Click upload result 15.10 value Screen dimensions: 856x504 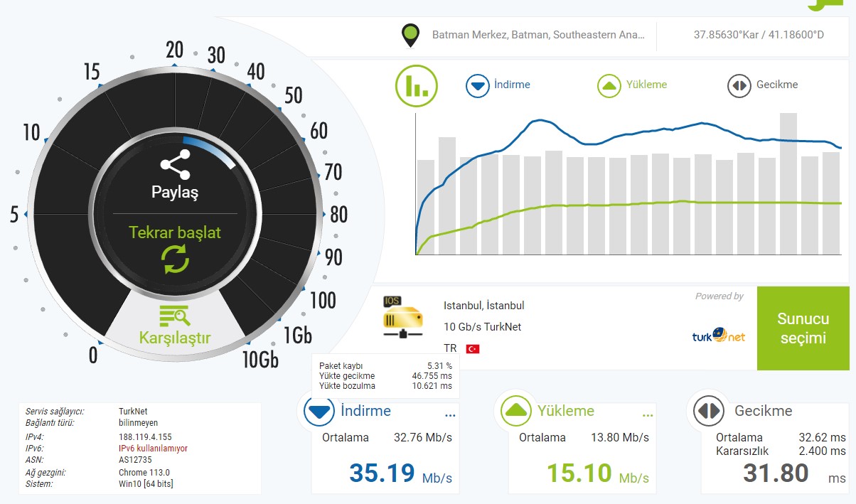pyautogui.click(x=579, y=473)
